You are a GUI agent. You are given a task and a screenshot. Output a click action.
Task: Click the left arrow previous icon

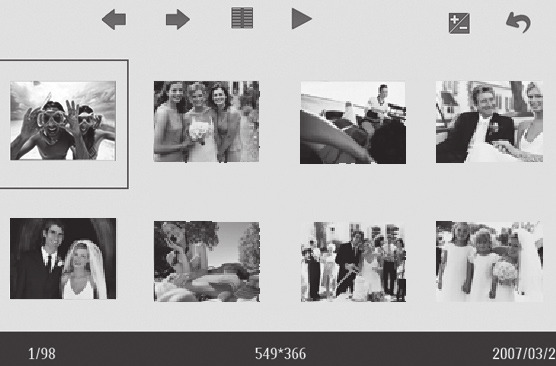point(114,20)
